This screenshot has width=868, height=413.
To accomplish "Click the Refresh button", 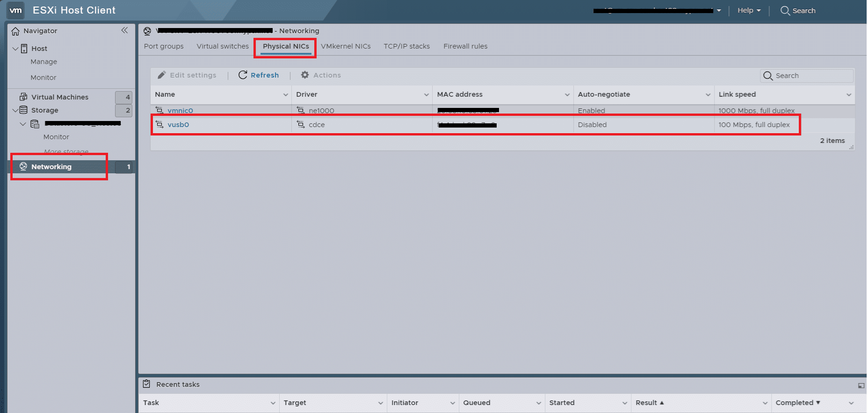I will pos(259,75).
